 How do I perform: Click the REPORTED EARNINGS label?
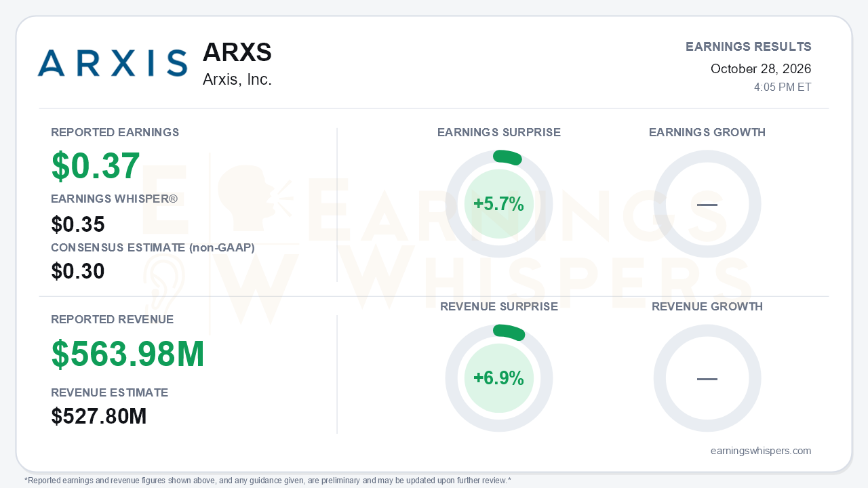(115, 132)
